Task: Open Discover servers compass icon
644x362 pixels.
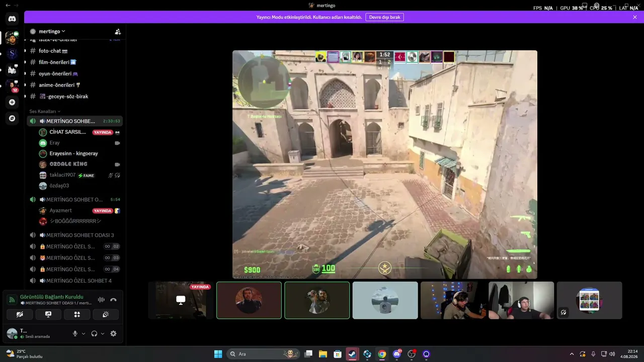Action: (x=12, y=119)
